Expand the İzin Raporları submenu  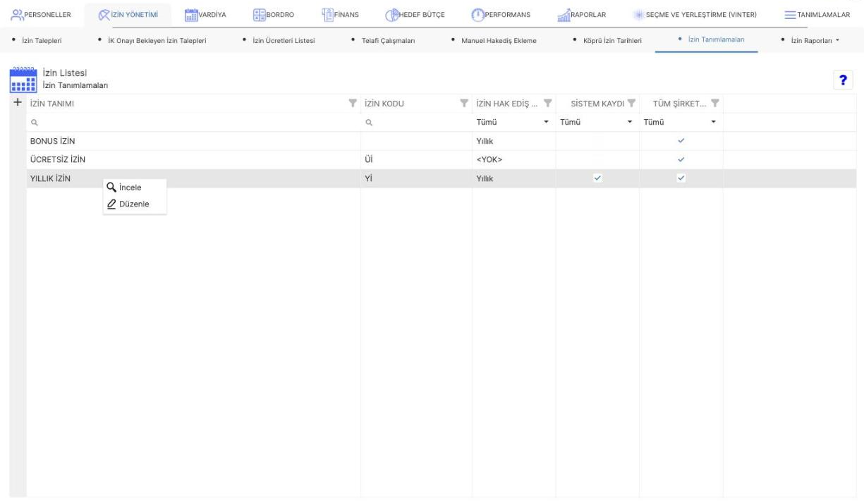813,40
